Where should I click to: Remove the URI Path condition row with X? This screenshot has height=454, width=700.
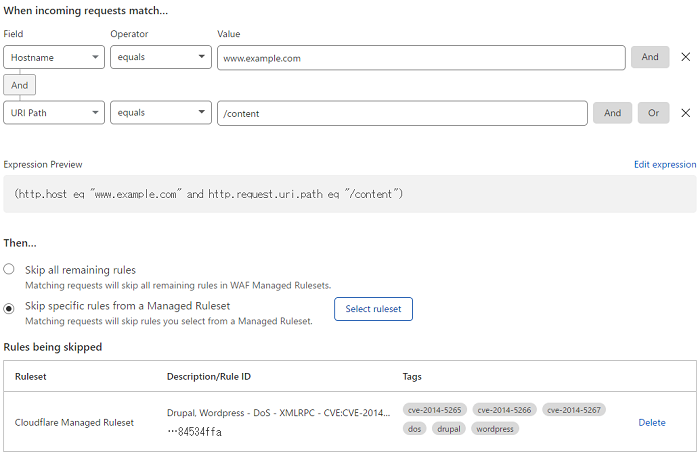coord(685,113)
